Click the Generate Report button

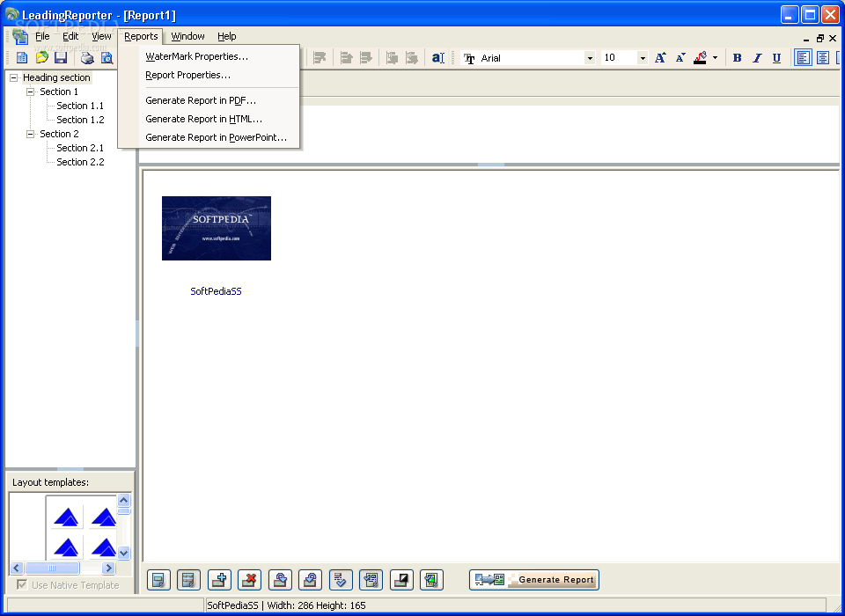point(534,580)
